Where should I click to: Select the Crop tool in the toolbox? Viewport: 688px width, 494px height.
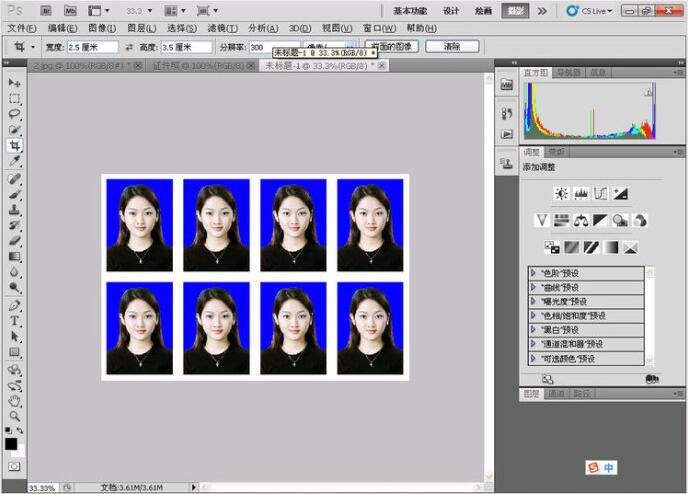tap(15, 146)
